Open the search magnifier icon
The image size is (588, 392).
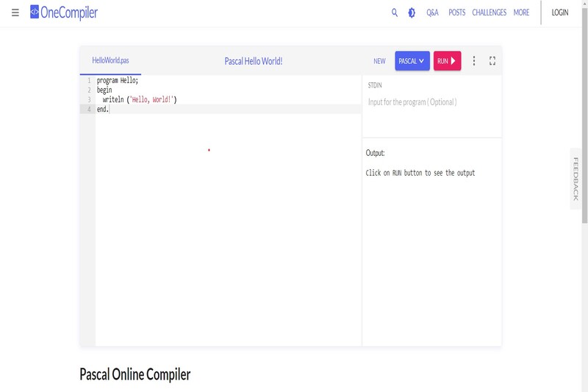tap(395, 13)
